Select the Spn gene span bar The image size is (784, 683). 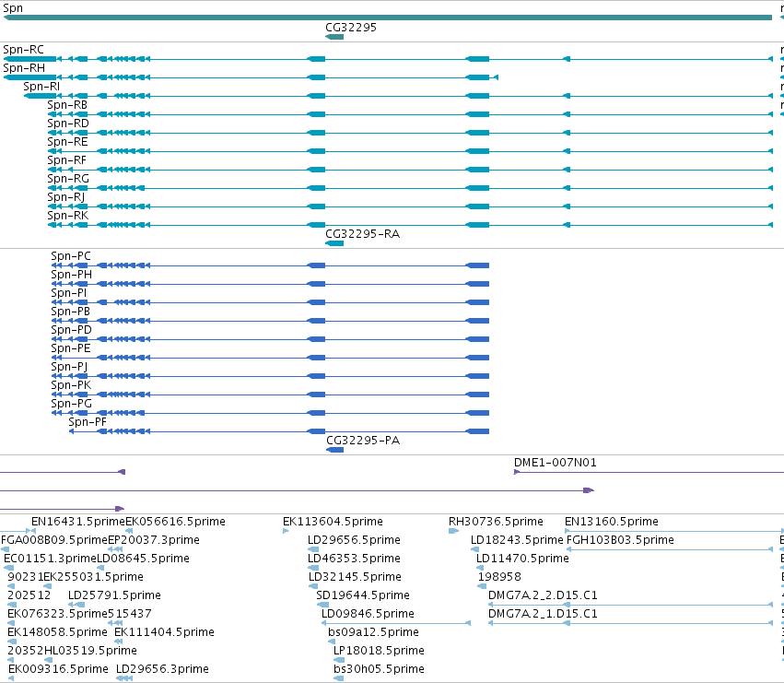click(388, 18)
